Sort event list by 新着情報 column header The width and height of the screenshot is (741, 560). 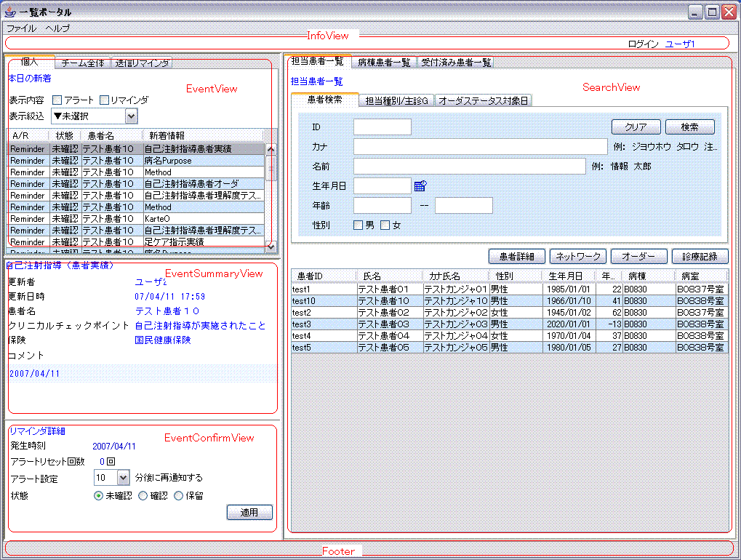204,135
